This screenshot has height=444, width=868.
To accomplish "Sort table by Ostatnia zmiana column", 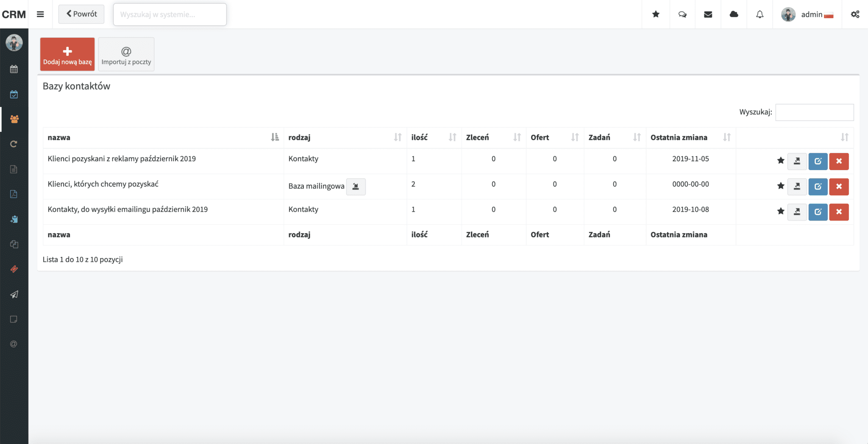I will point(691,137).
